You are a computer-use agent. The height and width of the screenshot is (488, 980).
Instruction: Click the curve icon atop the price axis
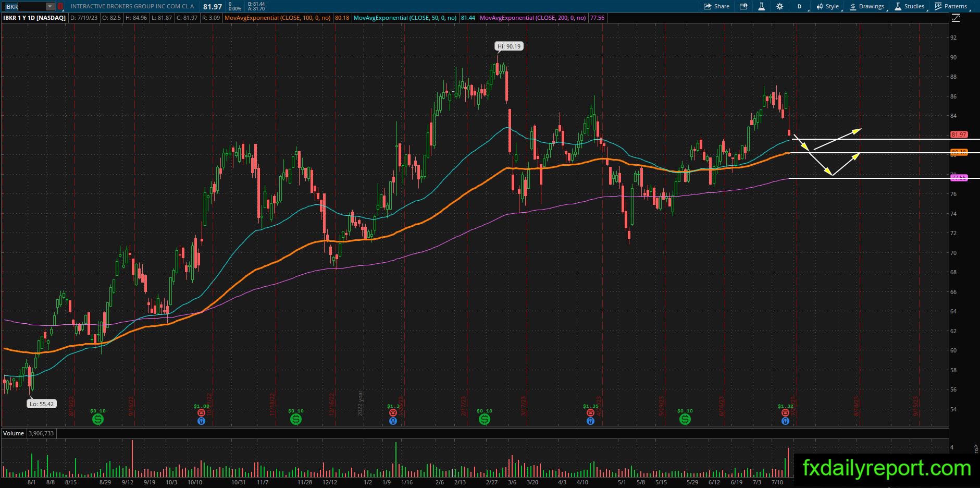[x=956, y=18]
